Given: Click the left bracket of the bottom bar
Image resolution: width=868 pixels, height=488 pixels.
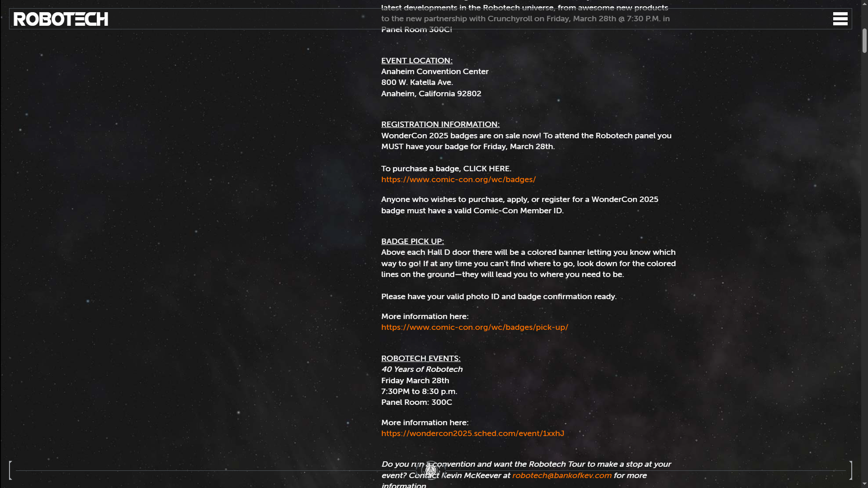Looking at the screenshot, I should pyautogui.click(x=10, y=470).
